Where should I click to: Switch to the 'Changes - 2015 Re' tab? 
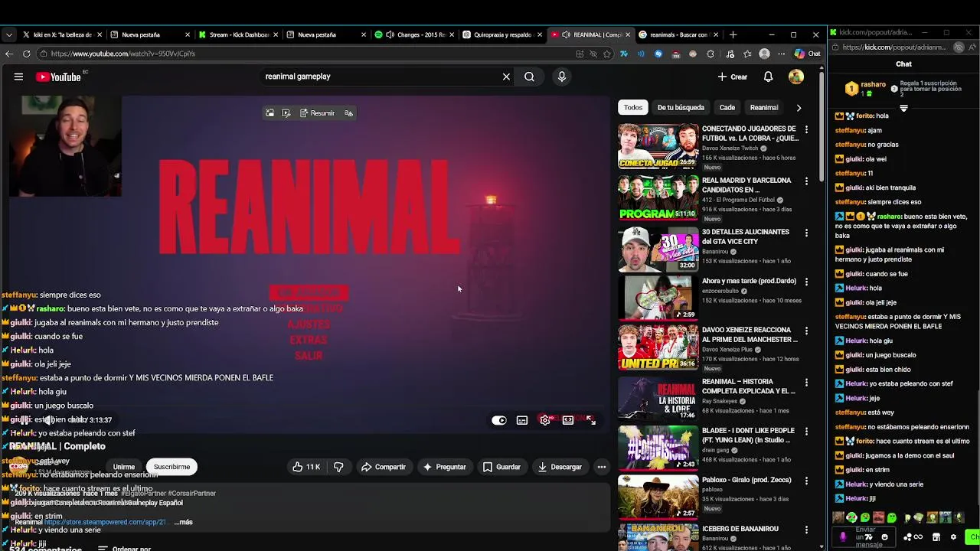pyautogui.click(x=413, y=34)
